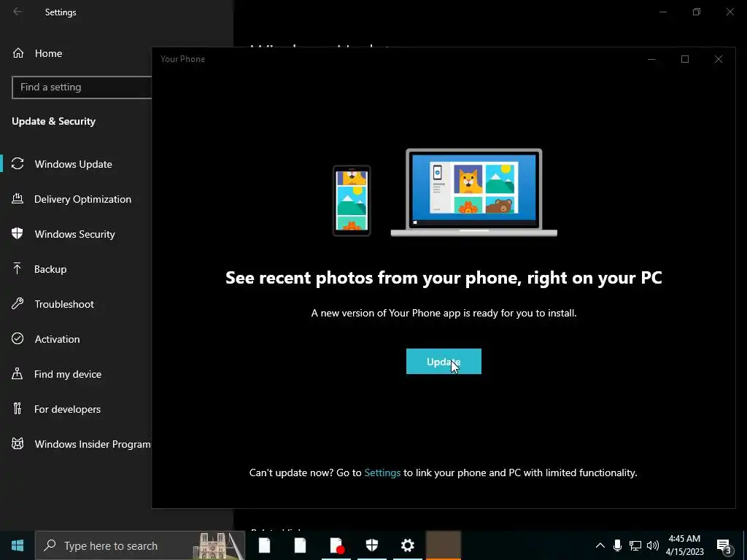Screen dimensions: 747x560
Task: Click the Windows Insider cat icon
Action: (18, 444)
